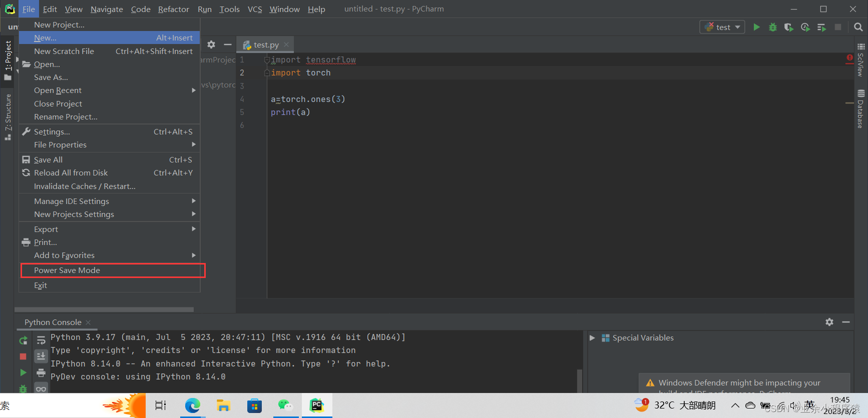Click the concurrency diagram run icon
This screenshot has width=868, height=418.
(x=821, y=27)
